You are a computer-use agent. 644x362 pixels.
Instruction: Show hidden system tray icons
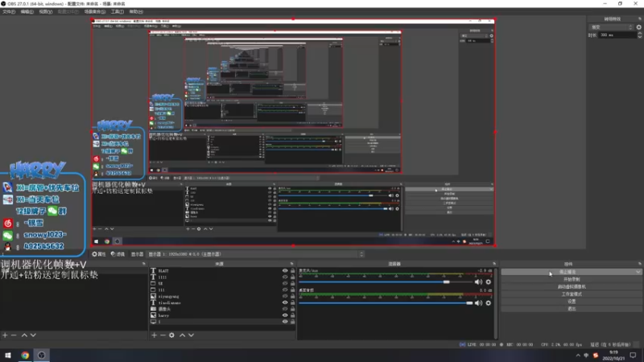pos(578,356)
